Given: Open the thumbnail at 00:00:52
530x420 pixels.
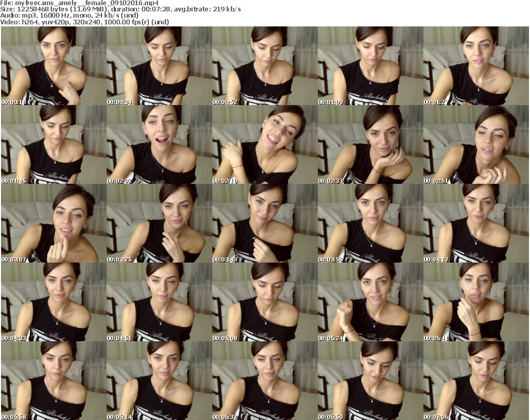Looking at the screenshot, I should (264, 66).
